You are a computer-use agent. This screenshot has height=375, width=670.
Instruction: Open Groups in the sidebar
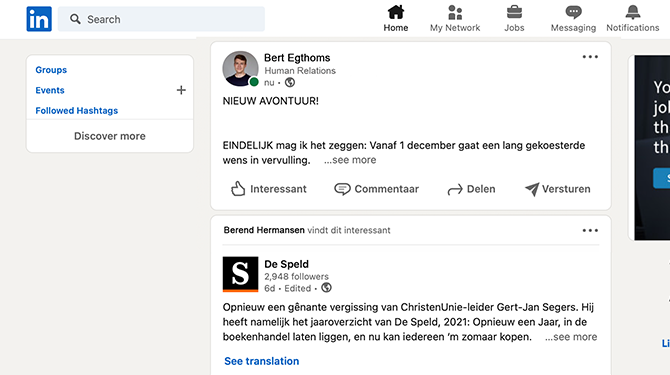[51, 70]
